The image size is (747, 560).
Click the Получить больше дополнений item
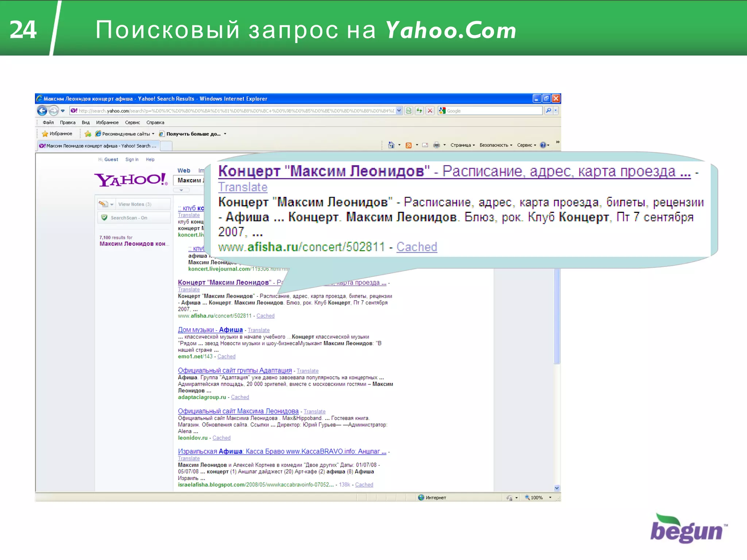(193, 134)
